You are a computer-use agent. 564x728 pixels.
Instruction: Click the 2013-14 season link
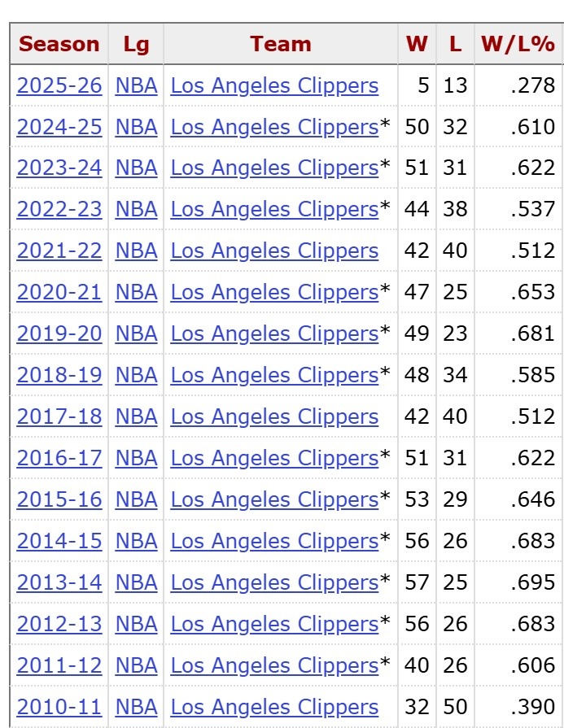pos(59,582)
